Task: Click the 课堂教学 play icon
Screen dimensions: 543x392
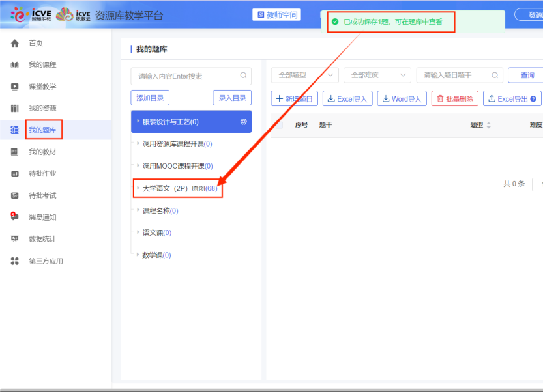Action: [x=14, y=87]
